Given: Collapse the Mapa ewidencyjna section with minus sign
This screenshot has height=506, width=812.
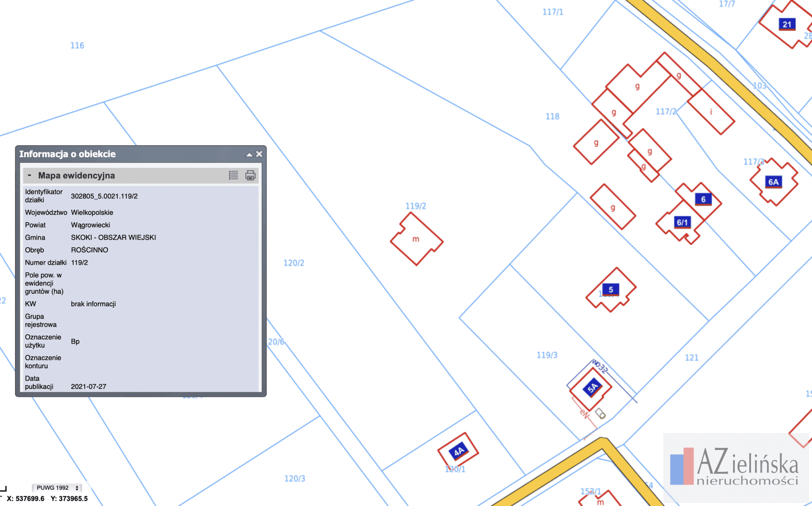Looking at the screenshot, I should point(29,175).
